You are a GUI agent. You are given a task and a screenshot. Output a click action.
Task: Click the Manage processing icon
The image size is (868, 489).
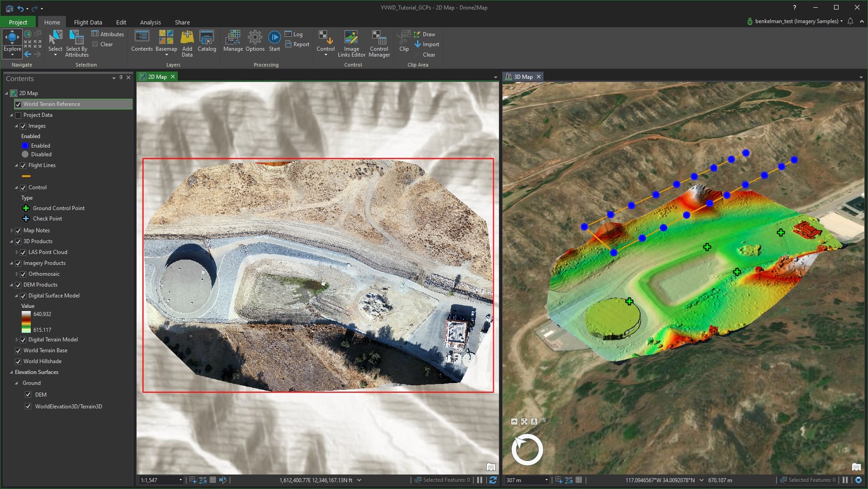click(233, 38)
